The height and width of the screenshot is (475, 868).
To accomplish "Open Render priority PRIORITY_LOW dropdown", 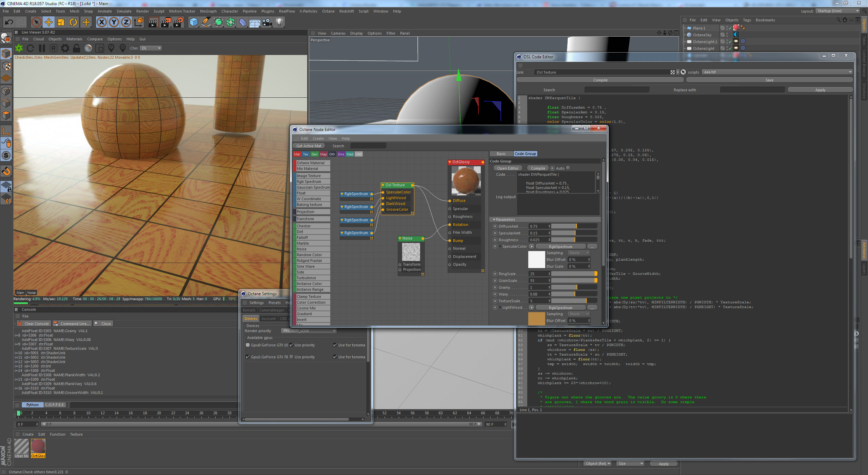I will (309, 331).
